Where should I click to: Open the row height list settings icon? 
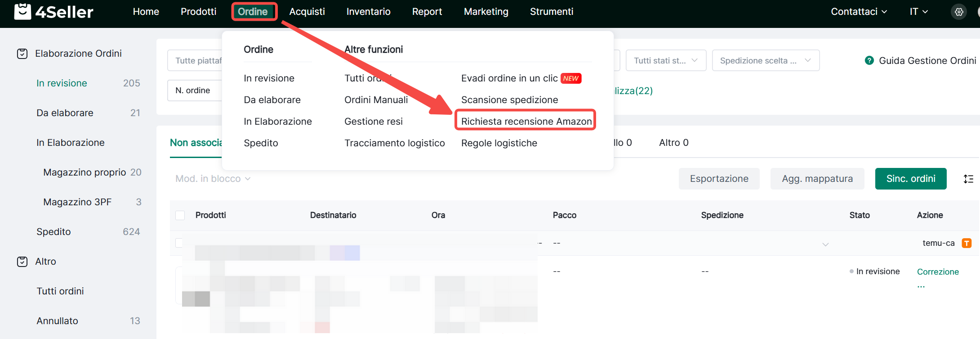(x=968, y=179)
